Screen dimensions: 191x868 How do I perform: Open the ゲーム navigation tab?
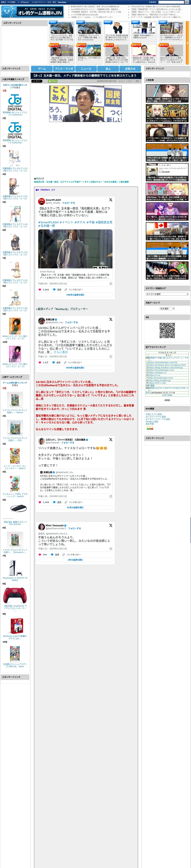42,68
